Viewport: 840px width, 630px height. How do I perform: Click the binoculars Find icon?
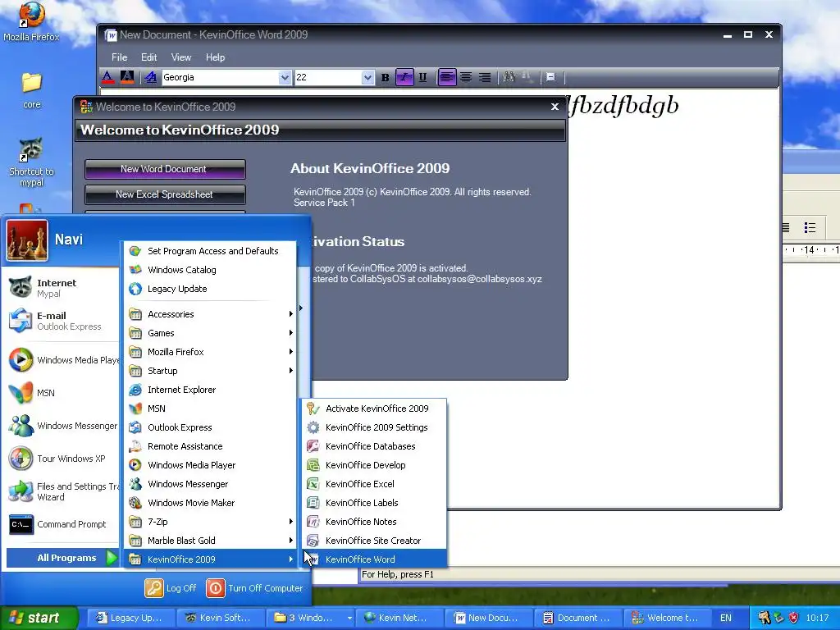pyautogui.click(x=509, y=77)
